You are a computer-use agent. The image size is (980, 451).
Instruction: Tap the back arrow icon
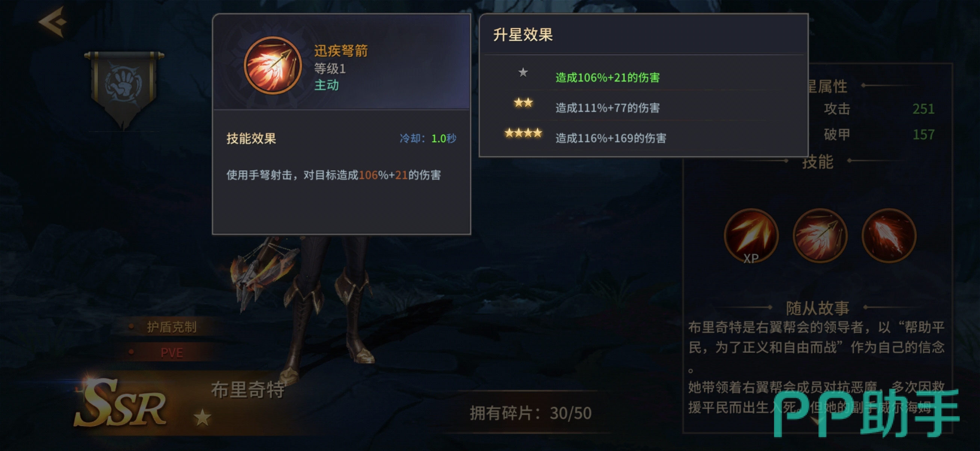(53, 22)
